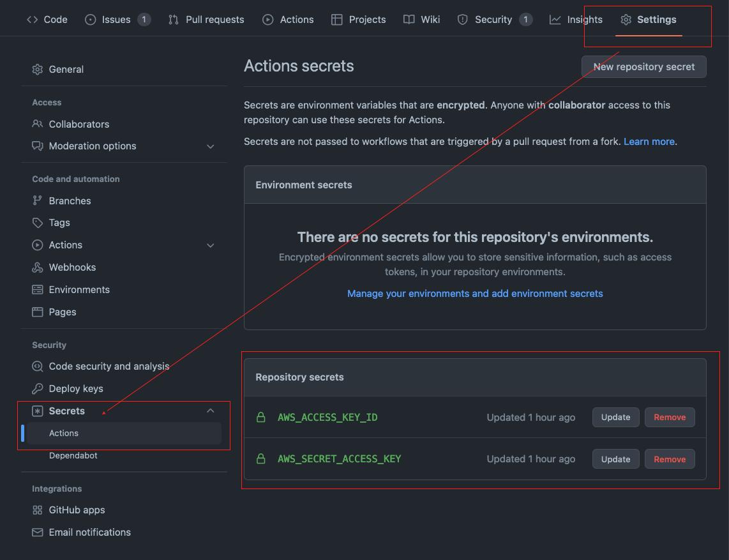Click the Code brackets icon in top navigation
This screenshot has height=560, width=729.
(32, 20)
